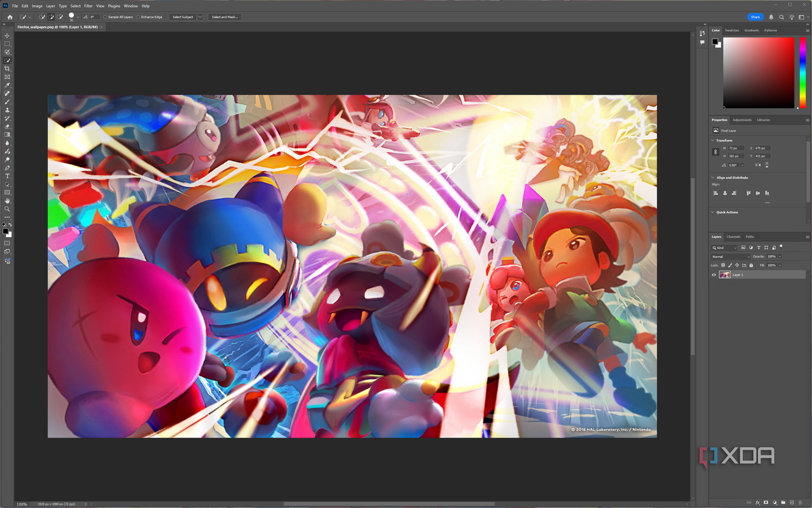Select the Frame tool
This screenshot has height=508, width=812.
7,77
